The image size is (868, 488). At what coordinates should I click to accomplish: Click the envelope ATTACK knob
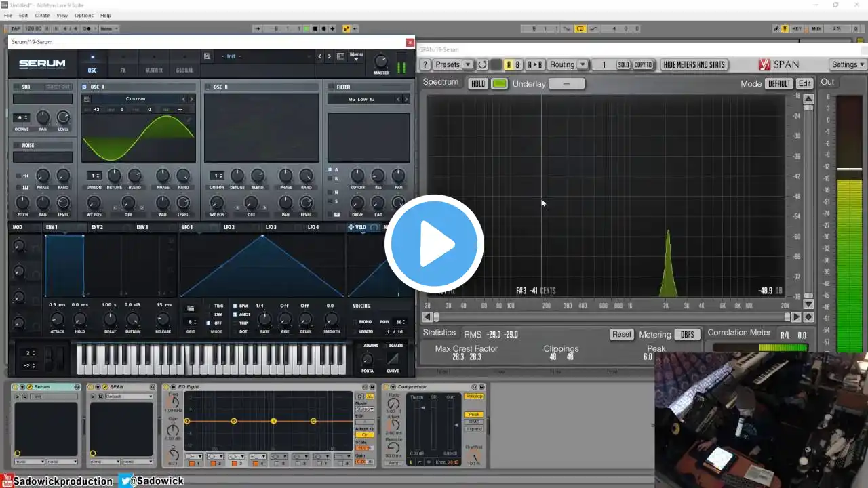click(x=57, y=319)
